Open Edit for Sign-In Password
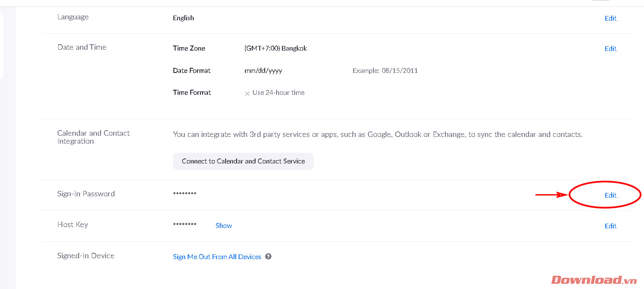Image resolution: width=644 pixels, height=289 pixels. coord(610,195)
